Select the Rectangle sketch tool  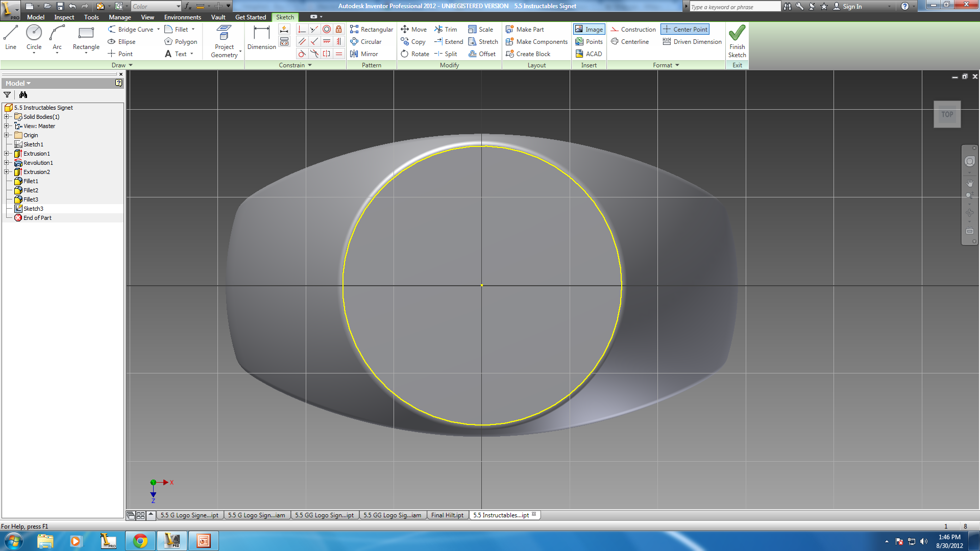pos(86,38)
